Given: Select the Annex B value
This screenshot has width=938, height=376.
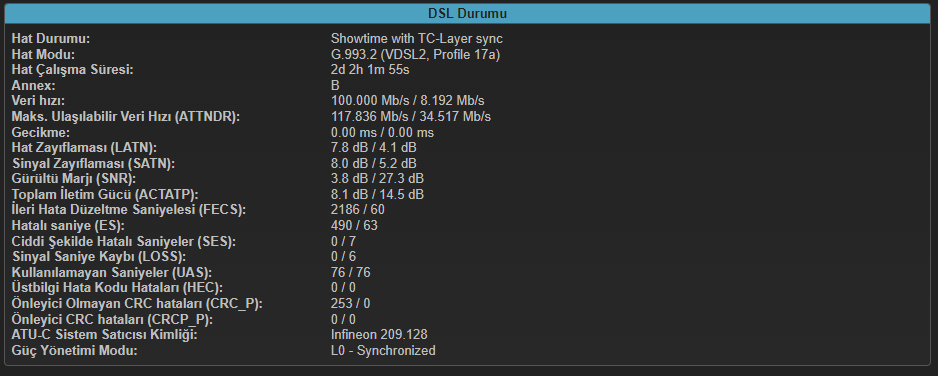Looking at the screenshot, I should [x=335, y=85].
